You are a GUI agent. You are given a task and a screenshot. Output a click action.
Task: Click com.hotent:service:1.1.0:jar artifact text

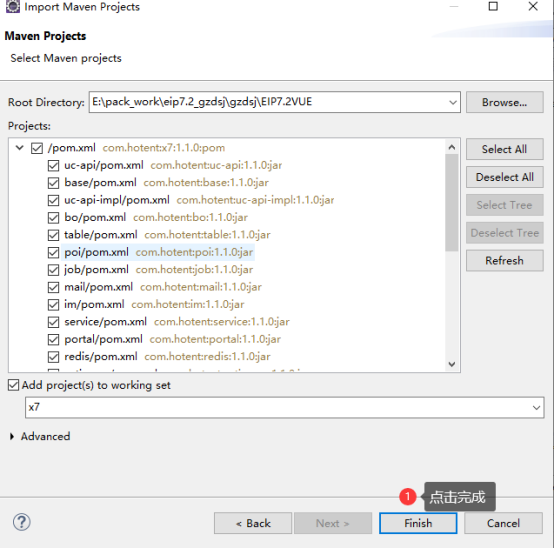[222, 322]
